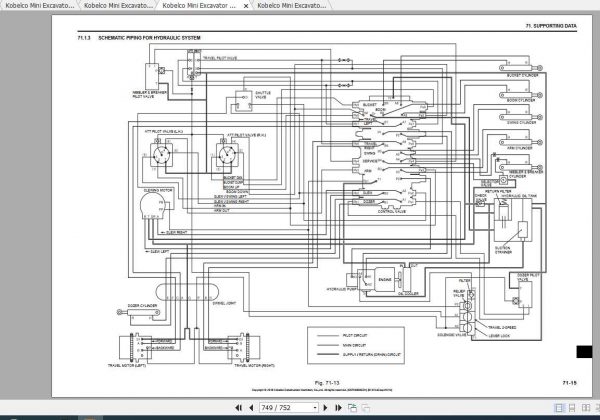This screenshot has height=420, width=600.
Task: Click the grayed next view icon
Action: [366, 408]
